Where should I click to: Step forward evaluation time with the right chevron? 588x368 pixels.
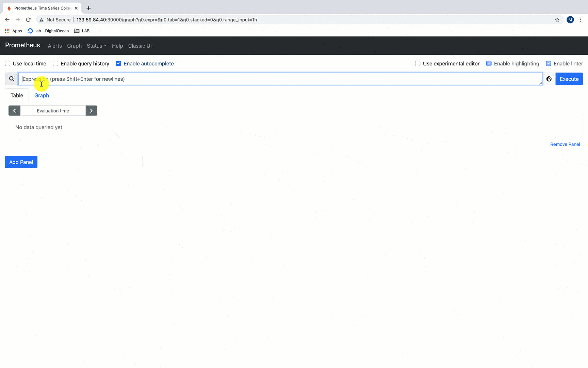(x=91, y=110)
